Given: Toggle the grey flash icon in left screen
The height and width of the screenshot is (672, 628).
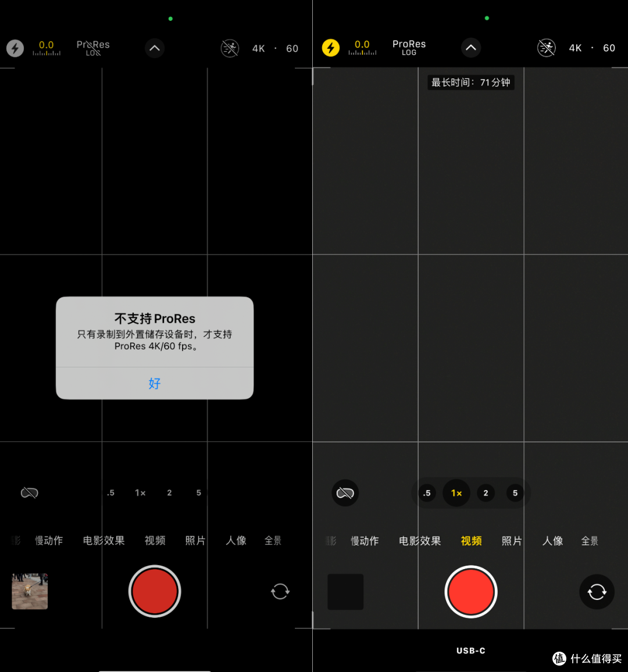Looking at the screenshot, I should pyautogui.click(x=15, y=48).
